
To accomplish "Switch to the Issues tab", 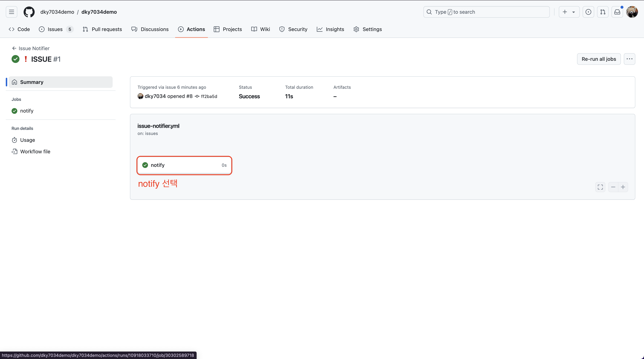I will [x=55, y=29].
